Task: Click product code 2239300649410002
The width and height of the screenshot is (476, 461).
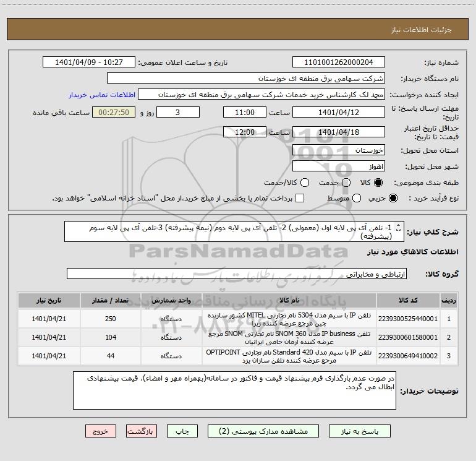Action: click(408, 356)
